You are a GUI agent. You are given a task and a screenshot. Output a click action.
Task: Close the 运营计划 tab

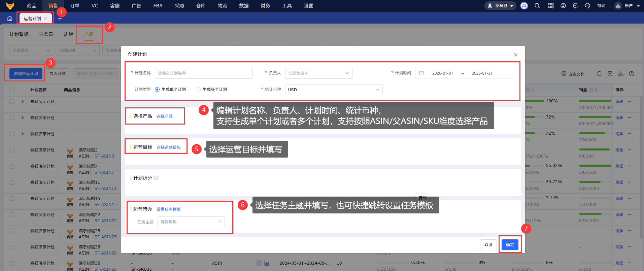pos(45,19)
